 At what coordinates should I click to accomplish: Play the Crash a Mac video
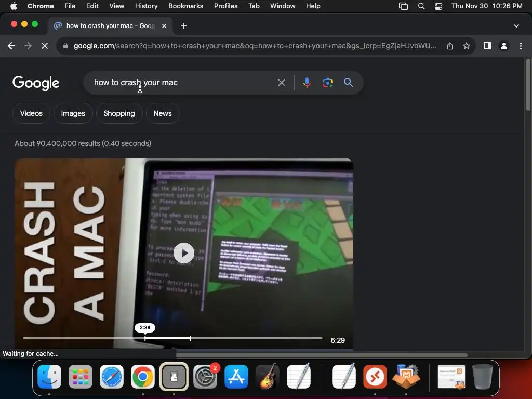coord(183,253)
